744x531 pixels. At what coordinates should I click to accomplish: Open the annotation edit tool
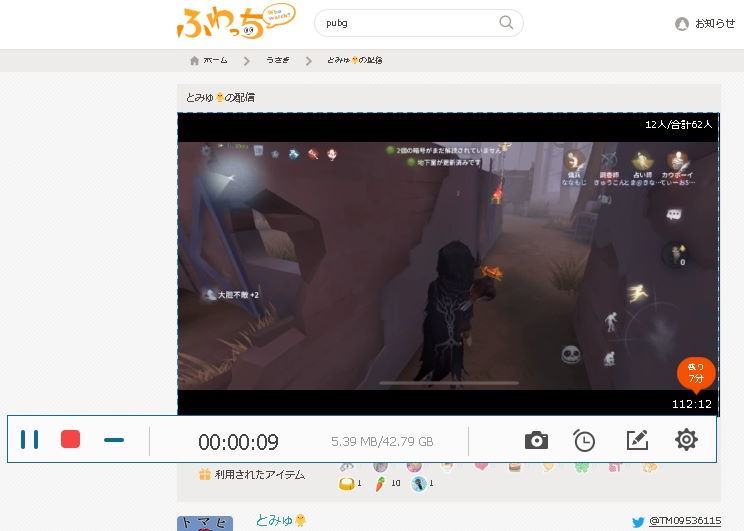click(637, 440)
